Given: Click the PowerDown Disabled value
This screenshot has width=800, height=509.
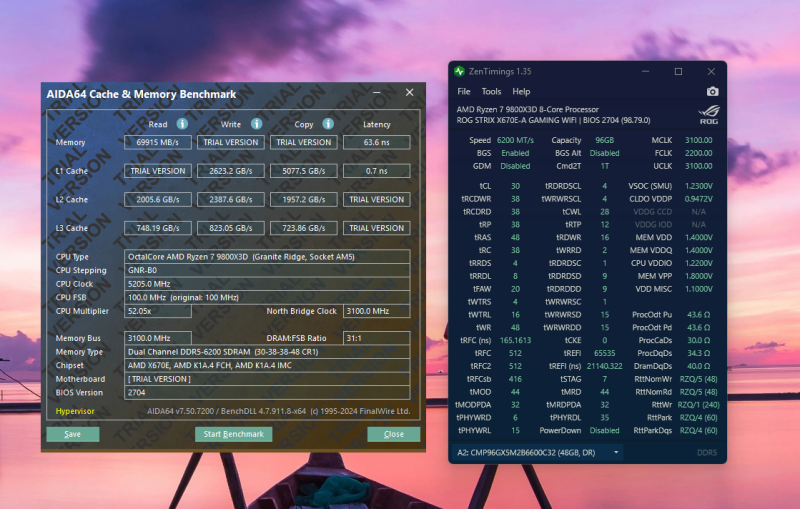Looking at the screenshot, I should point(605,430).
